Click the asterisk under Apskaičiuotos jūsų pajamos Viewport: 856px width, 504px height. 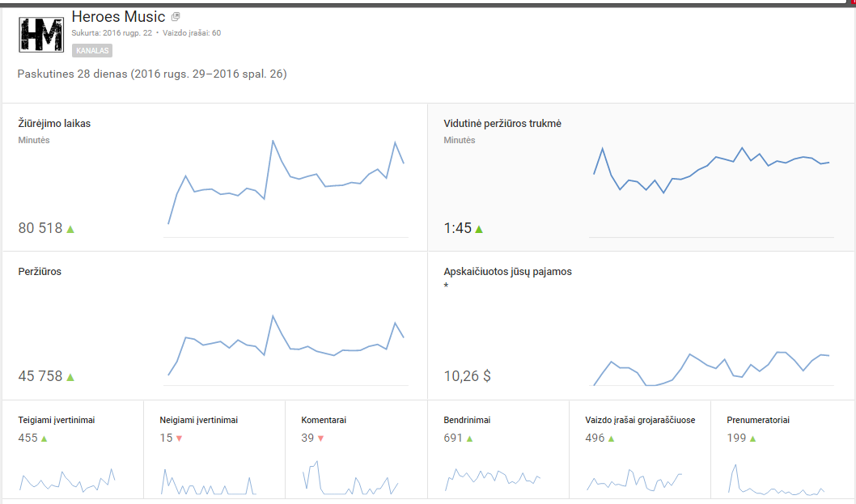[x=446, y=286]
